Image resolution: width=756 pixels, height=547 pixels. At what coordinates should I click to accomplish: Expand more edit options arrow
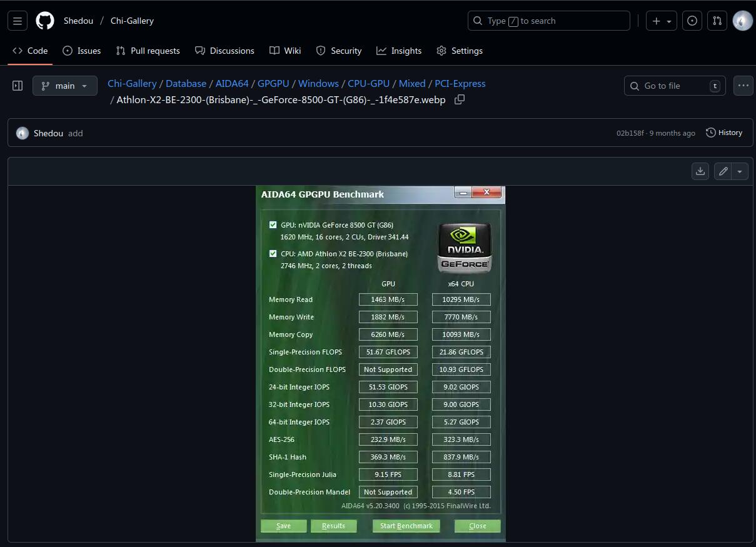point(740,171)
